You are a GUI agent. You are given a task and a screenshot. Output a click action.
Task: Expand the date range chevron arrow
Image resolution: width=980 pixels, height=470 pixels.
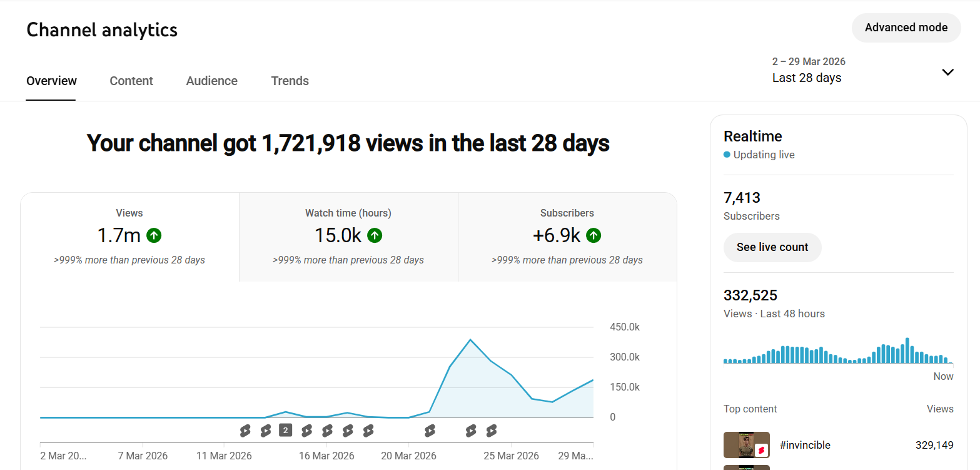(947, 72)
